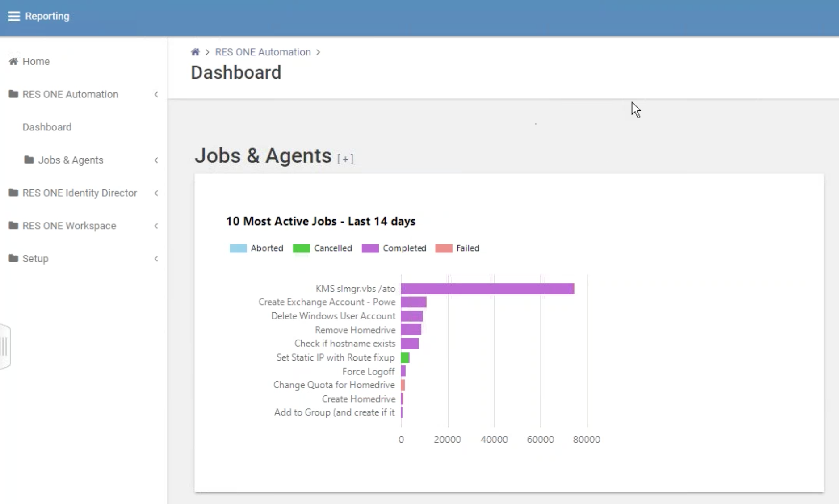Click the KMS slmgr.vbs /ato bar
This screenshot has height=504, width=839.
click(x=487, y=289)
